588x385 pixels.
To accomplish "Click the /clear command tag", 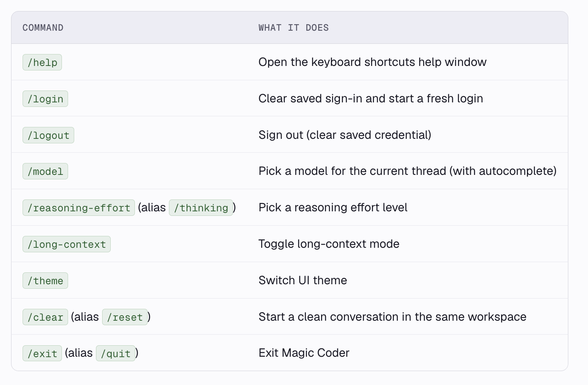I will coord(45,317).
